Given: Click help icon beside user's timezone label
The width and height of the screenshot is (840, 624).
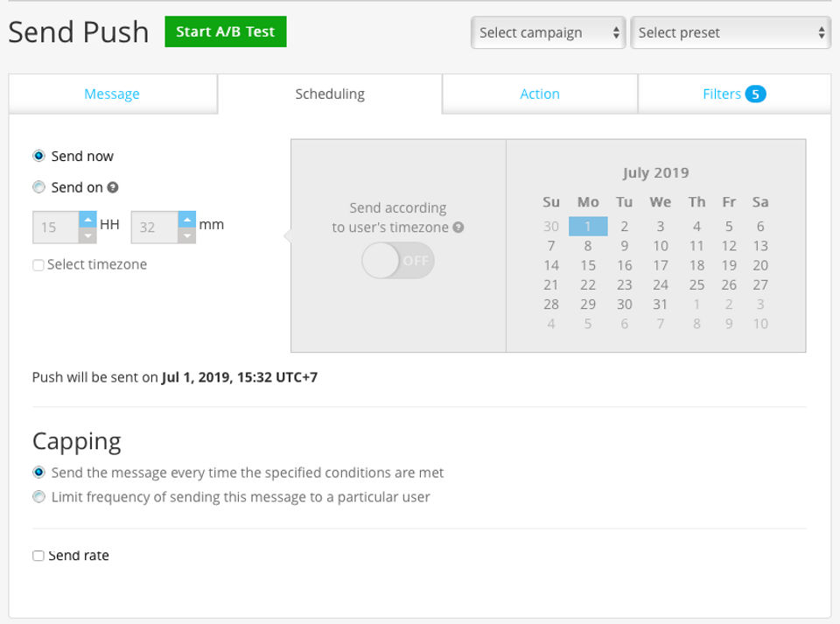Looking at the screenshot, I should (x=458, y=228).
